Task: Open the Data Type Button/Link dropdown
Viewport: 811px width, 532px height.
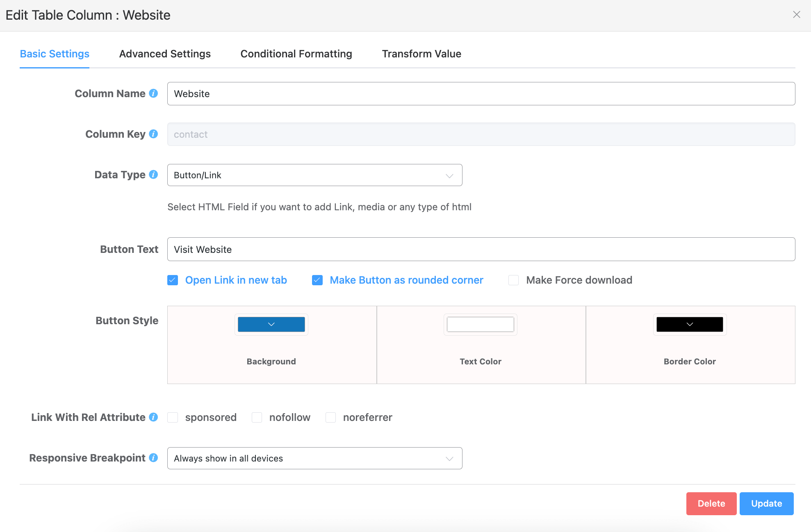Action: [x=314, y=175]
